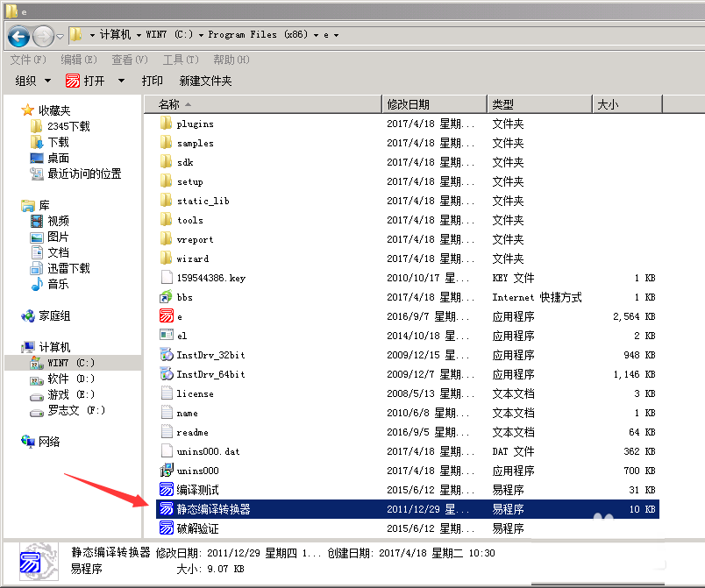This screenshot has height=588, width=705.
Task: Select the license text document
Action: click(195, 394)
